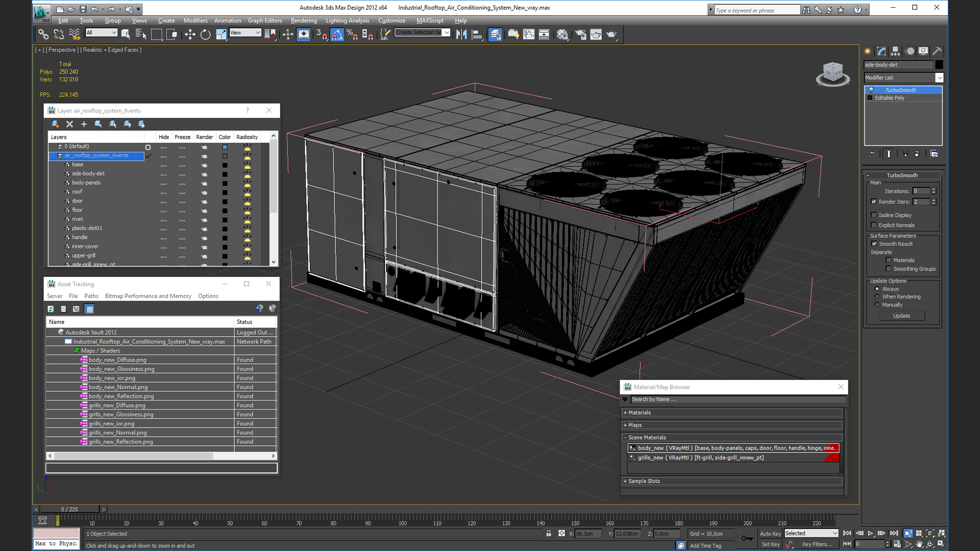This screenshot has width=980, height=551.
Task: Toggle the Selection Lock padlock icon
Action: coord(549,533)
